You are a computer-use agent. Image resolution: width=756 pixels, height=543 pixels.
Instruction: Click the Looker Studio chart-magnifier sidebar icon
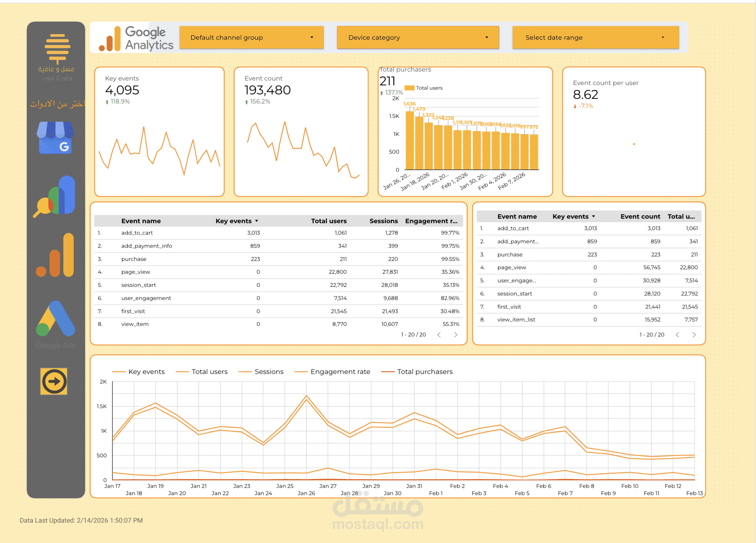click(55, 197)
